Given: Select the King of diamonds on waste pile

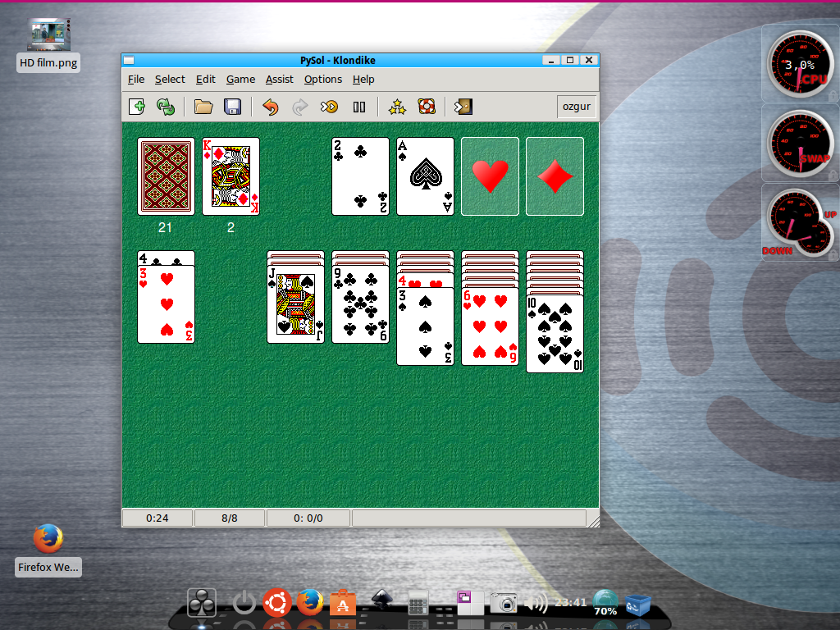Looking at the screenshot, I should pos(231,176).
